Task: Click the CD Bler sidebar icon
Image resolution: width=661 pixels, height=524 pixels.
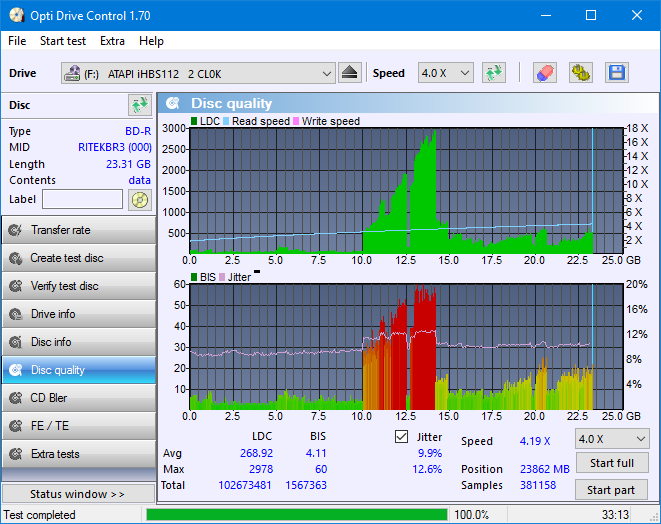Action: (x=16, y=398)
